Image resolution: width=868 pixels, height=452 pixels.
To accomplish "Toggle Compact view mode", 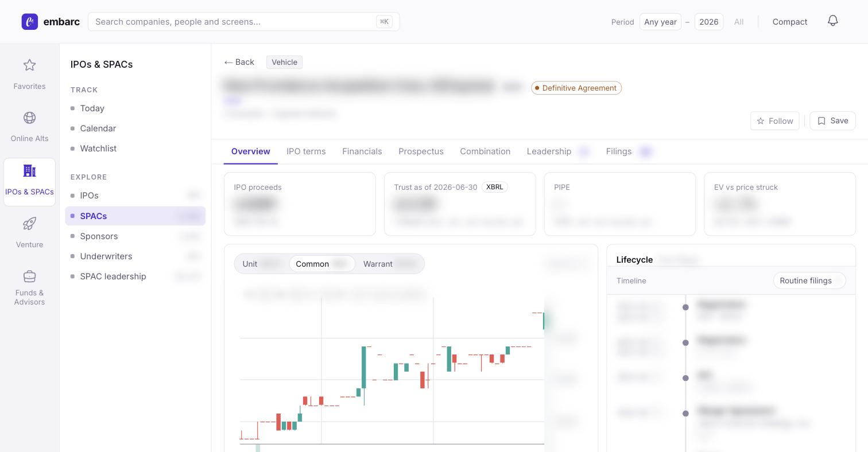I will coord(790,22).
